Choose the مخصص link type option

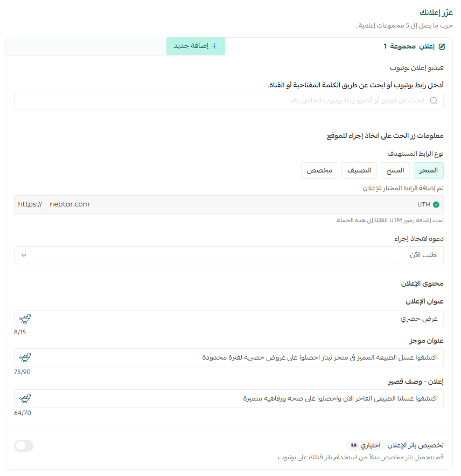click(319, 170)
